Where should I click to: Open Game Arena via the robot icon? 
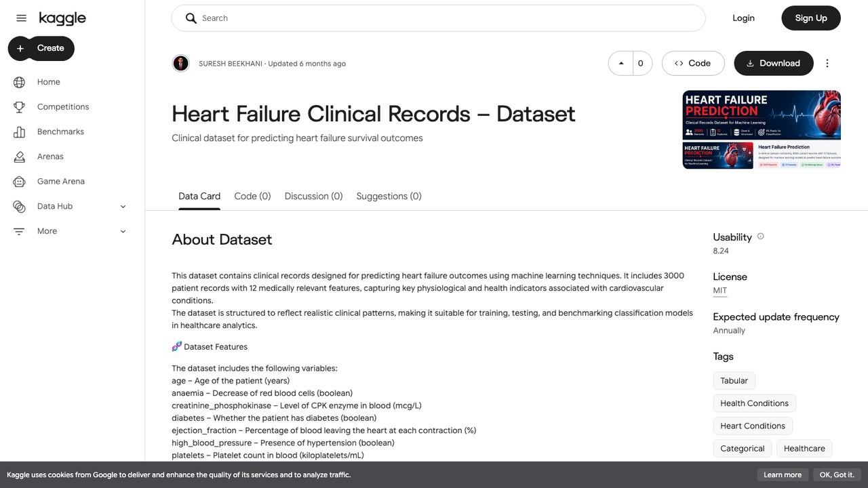19,182
